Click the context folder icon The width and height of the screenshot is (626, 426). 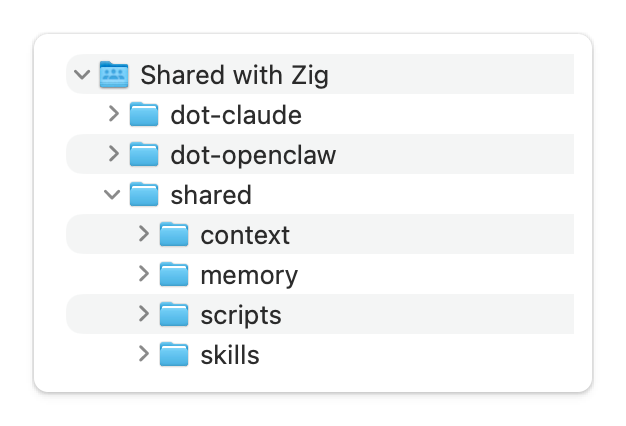coord(174,235)
